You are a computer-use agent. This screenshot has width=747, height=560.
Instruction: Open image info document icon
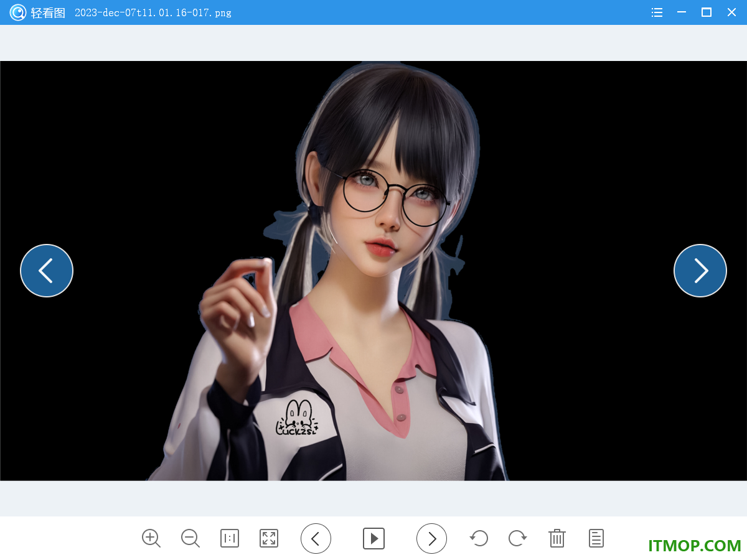click(596, 538)
